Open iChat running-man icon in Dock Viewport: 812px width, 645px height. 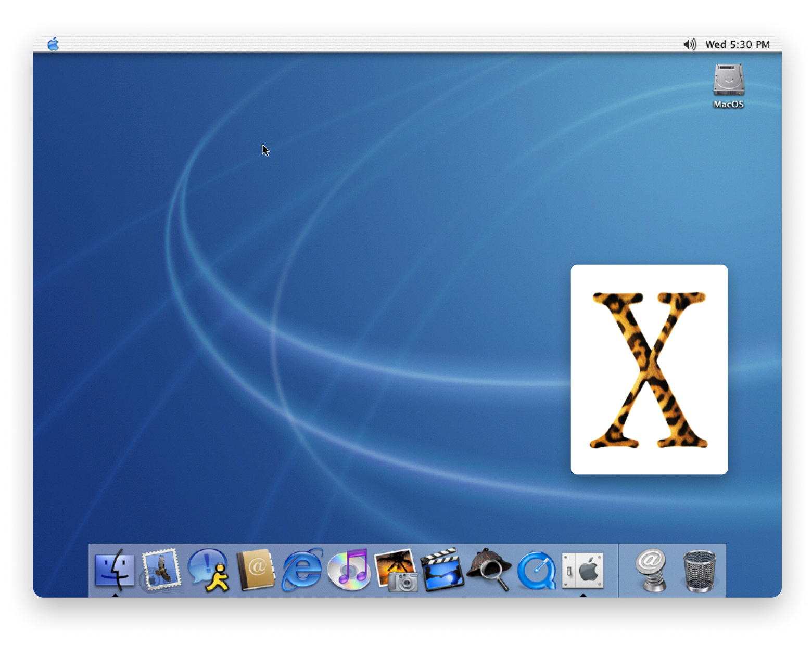tap(208, 570)
